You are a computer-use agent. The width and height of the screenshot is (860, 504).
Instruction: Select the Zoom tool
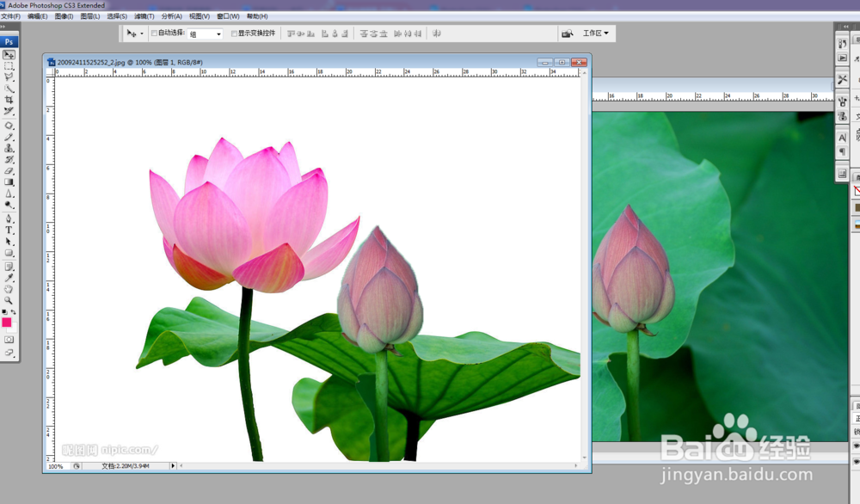click(x=9, y=300)
